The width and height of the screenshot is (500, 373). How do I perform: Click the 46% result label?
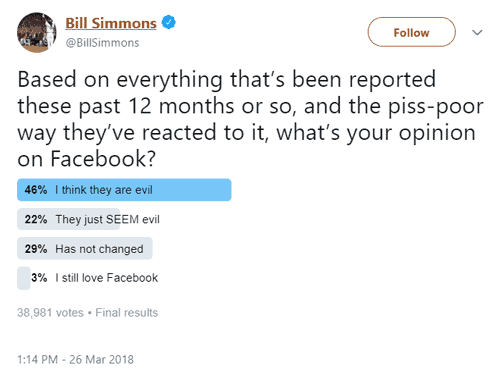(x=36, y=190)
